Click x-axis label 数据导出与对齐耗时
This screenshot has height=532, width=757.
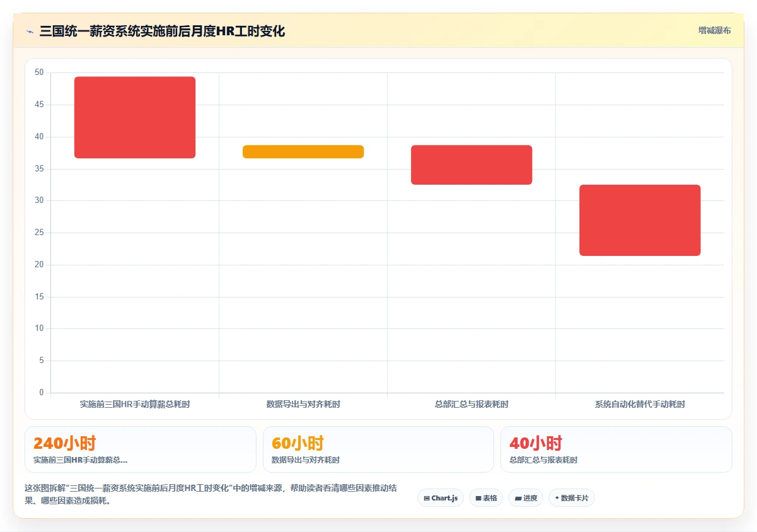[x=303, y=404]
